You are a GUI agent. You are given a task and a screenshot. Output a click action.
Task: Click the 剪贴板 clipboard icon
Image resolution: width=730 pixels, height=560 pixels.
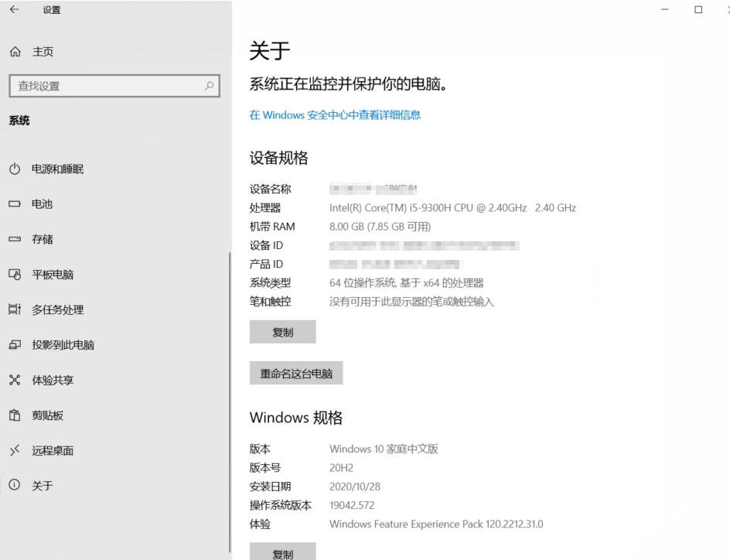click(x=15, y=415)
